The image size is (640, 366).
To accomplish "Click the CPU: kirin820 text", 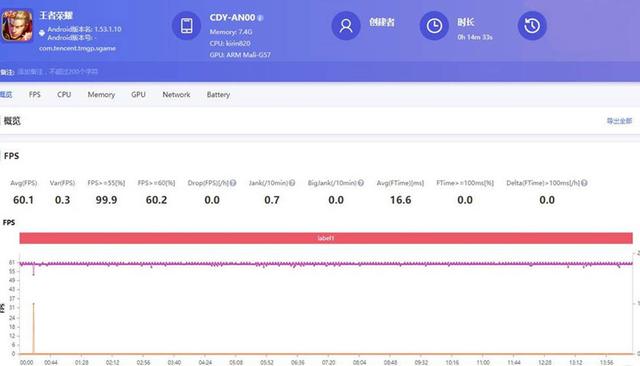I will tap(230, 43).
